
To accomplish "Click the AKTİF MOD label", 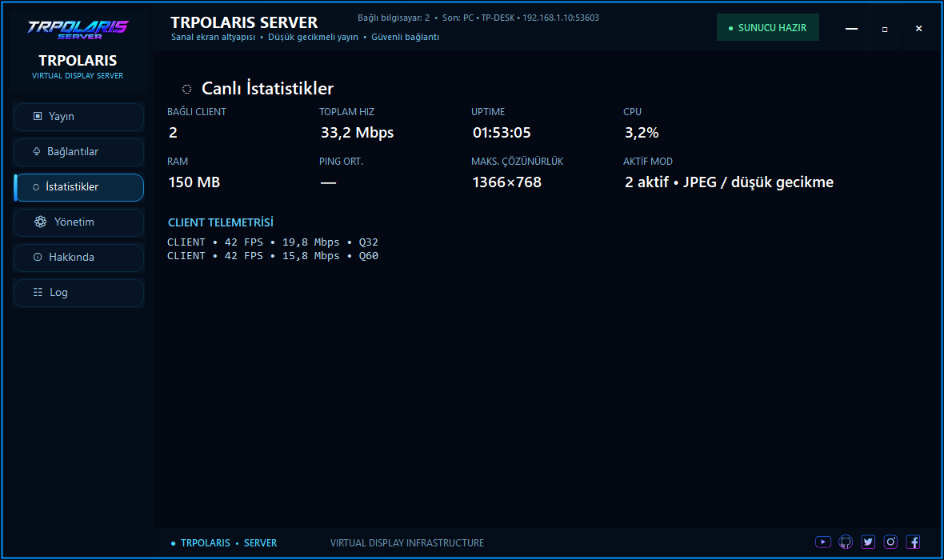I will tap(648, 162).
